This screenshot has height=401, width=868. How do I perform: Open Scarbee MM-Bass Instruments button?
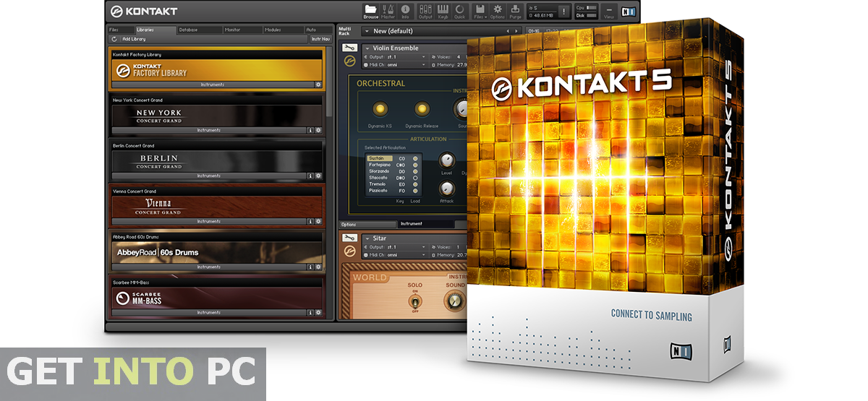[x=209, y=312]
